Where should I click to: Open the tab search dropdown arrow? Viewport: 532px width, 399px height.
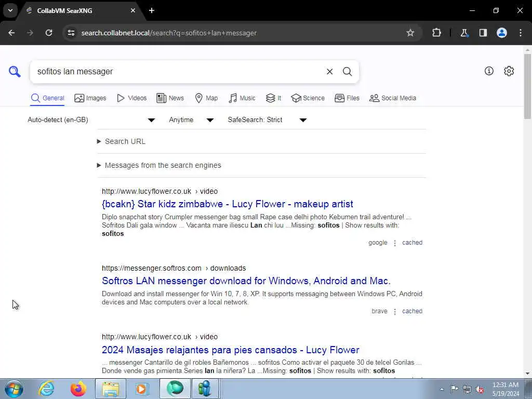(x=10, y=10)
